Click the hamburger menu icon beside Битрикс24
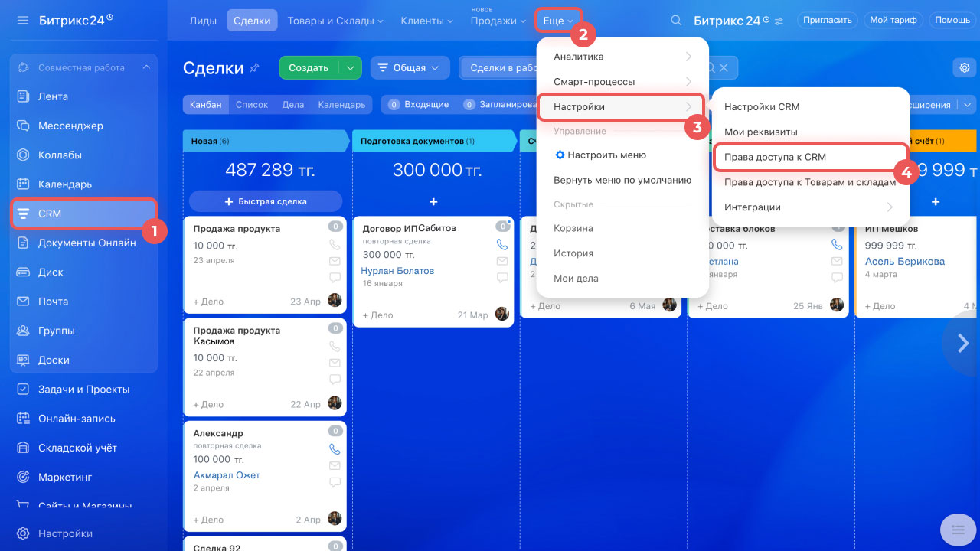Image resolution: width=980 pixels, height=551 pixels. point(23,20)
